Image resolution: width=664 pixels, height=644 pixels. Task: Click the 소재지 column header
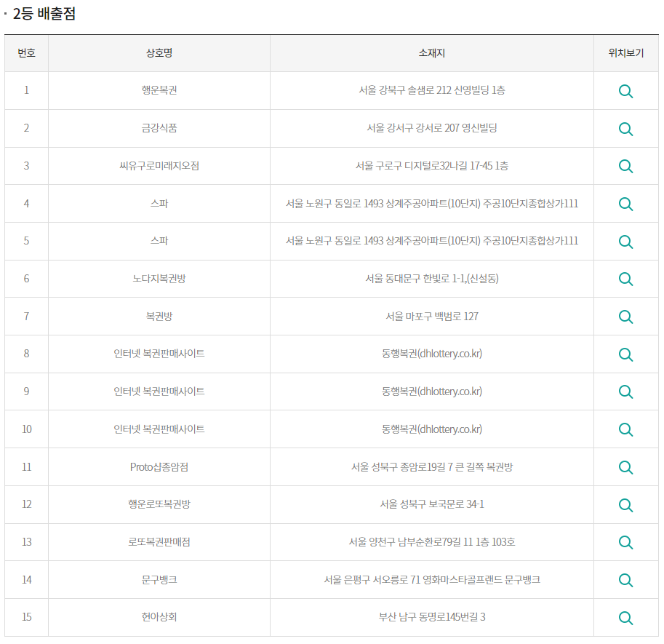431,53
